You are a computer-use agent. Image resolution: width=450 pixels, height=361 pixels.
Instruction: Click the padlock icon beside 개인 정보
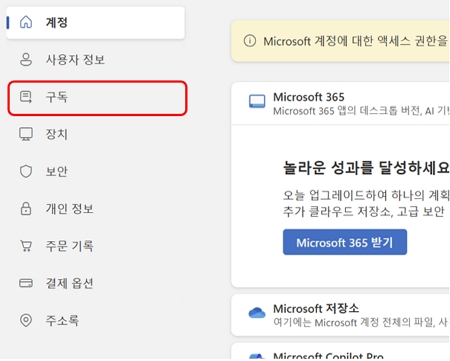pos(26,209)
